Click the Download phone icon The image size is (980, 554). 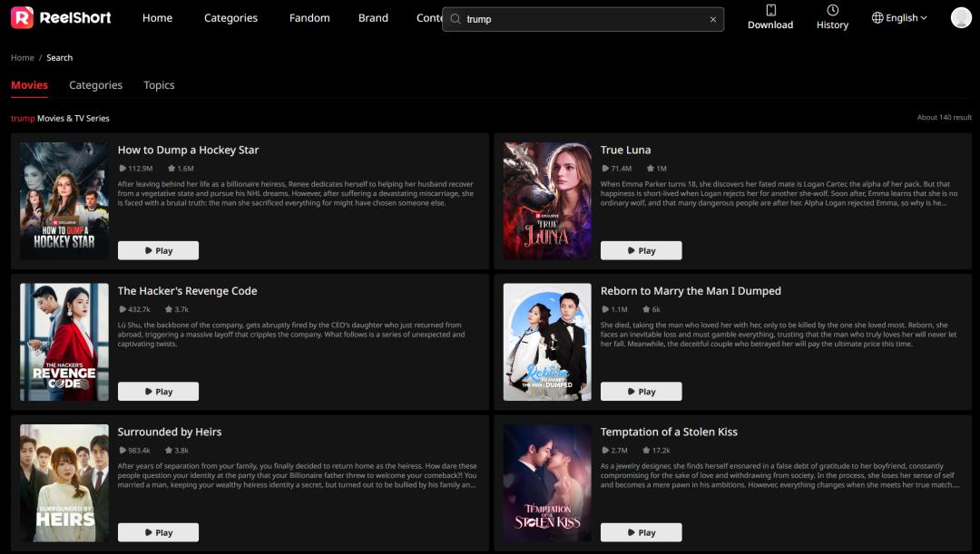pos(770,10)
